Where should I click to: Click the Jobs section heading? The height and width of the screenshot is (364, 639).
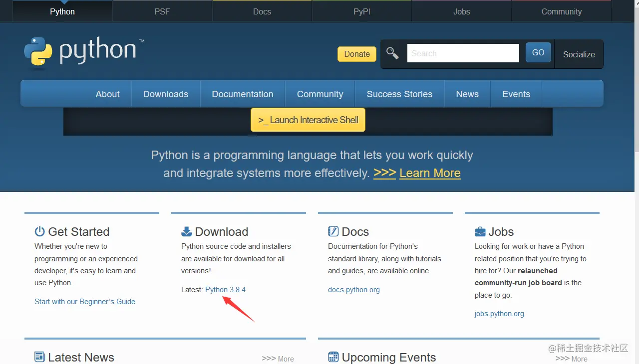(x=501, y=232)
